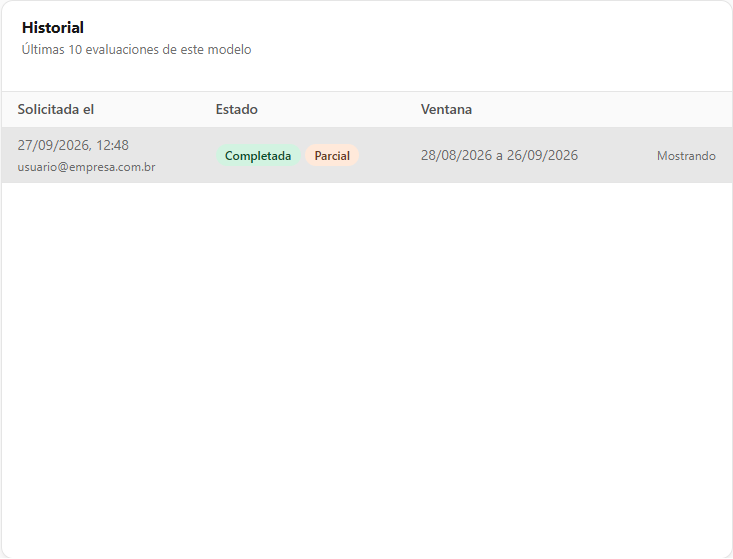Click the Historial panel title
733x559 pixels.
(x=53, y=28)
